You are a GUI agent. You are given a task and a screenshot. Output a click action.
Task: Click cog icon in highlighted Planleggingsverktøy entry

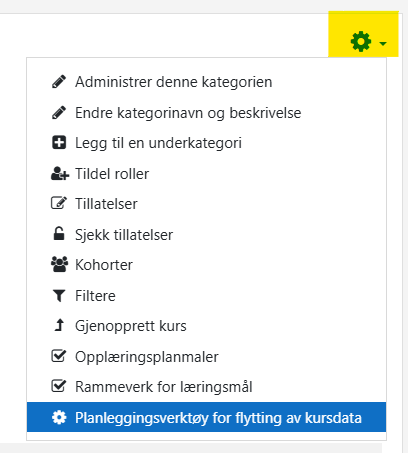point(59,417)
